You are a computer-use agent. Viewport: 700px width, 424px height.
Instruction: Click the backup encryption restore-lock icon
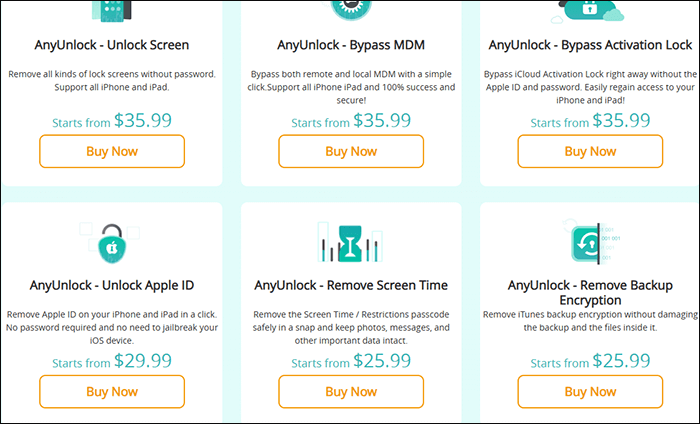(590, 243)
